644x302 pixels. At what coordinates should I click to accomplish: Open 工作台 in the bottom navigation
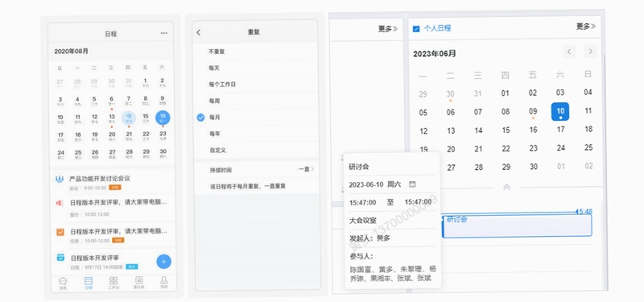click(x=114, y=283)
